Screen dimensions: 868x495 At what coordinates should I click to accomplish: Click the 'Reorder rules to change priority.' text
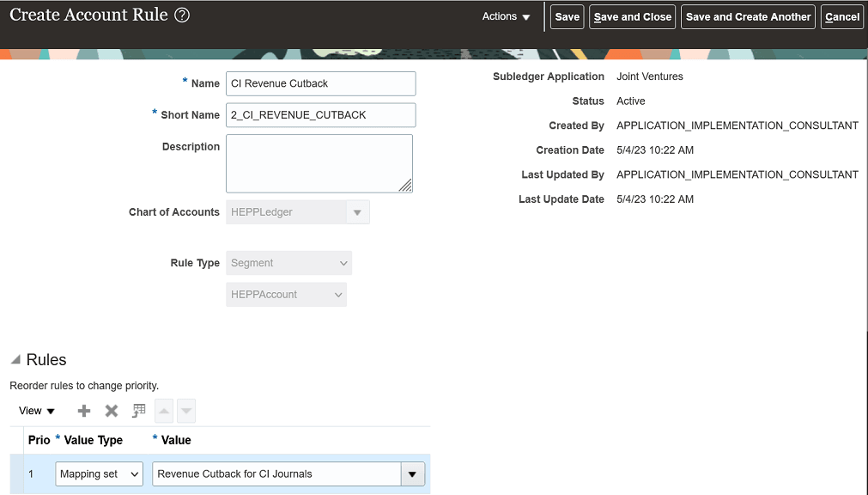[x=84, y=386]
